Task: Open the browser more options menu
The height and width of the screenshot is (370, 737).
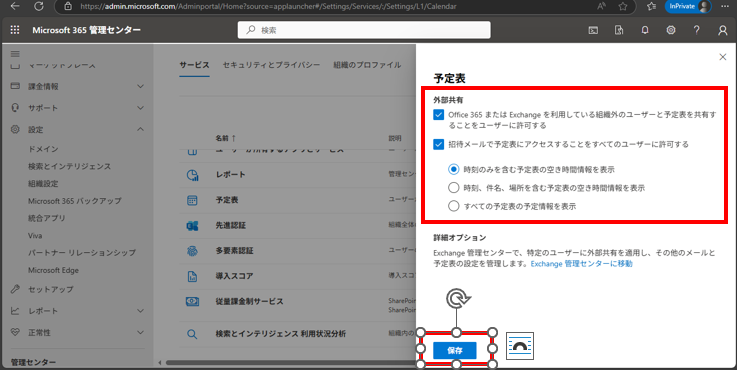Action: 724,6
